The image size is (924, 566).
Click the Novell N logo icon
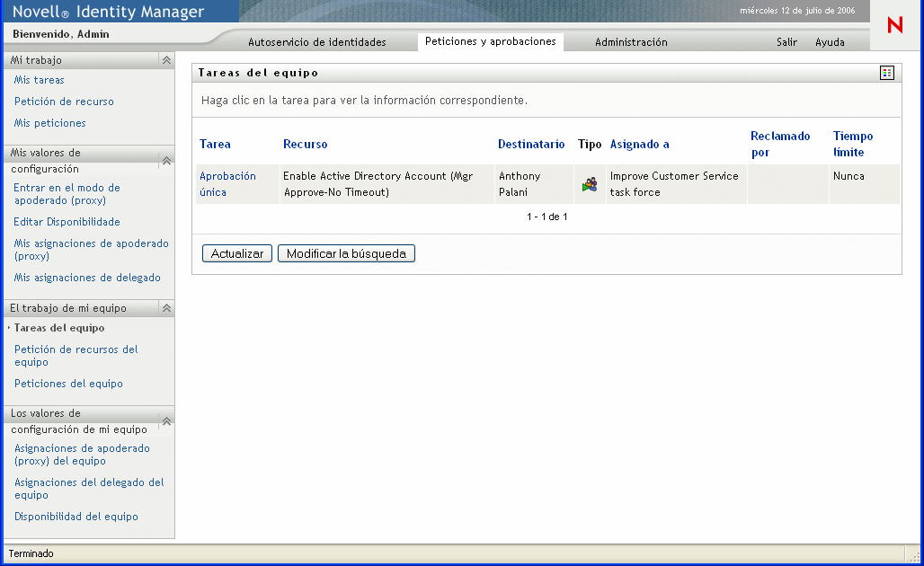point(895,25)
